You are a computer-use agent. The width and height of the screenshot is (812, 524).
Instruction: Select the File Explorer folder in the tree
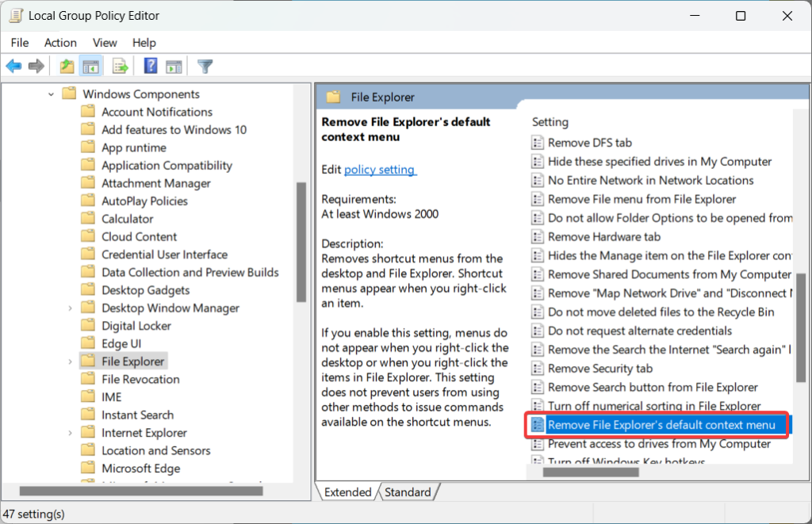point(133,361)
